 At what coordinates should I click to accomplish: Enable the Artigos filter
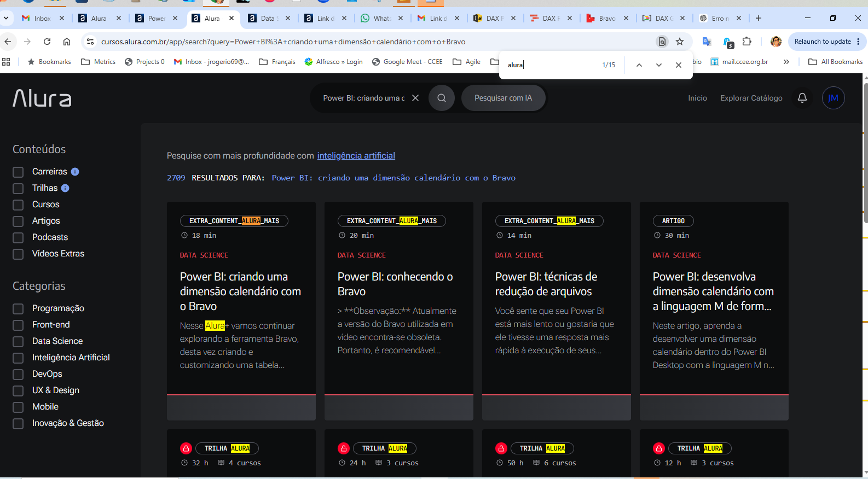point(18,221)
